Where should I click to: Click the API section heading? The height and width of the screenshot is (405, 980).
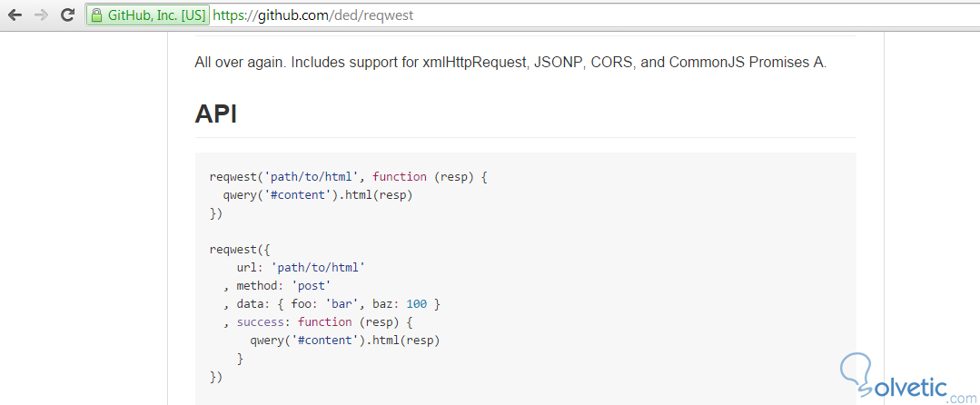tap(216, 114)
